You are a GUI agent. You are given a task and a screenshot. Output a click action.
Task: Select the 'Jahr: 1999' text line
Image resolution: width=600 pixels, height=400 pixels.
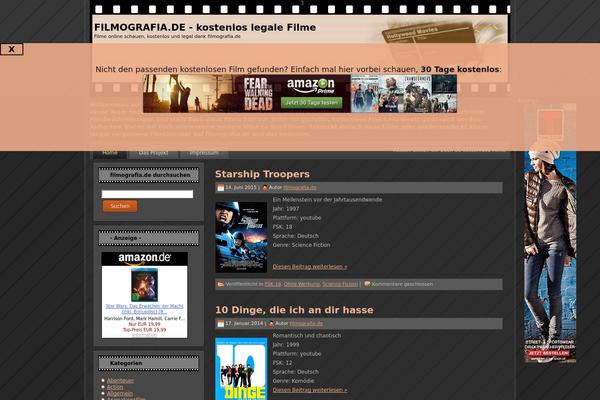coord(286,344)
